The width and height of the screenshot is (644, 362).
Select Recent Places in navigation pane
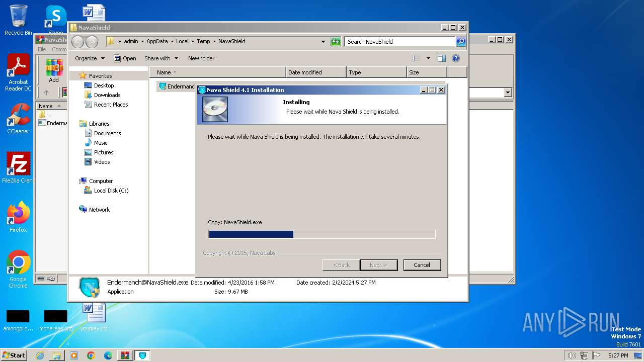[111, 105]
